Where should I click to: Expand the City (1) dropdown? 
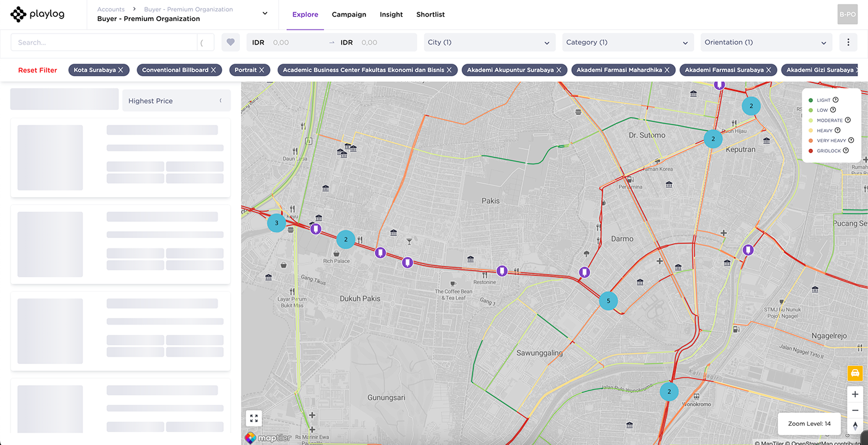tap(488, 43)
